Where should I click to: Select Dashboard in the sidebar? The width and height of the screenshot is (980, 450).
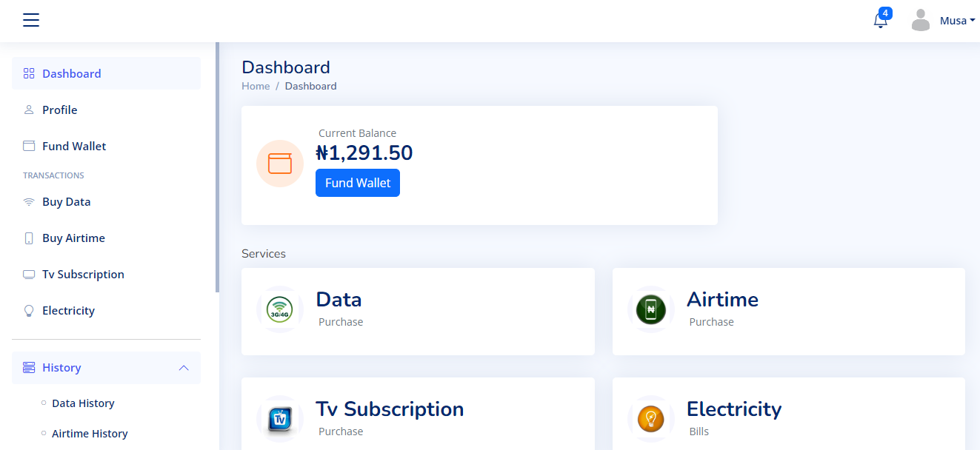(x=71, y=73)
